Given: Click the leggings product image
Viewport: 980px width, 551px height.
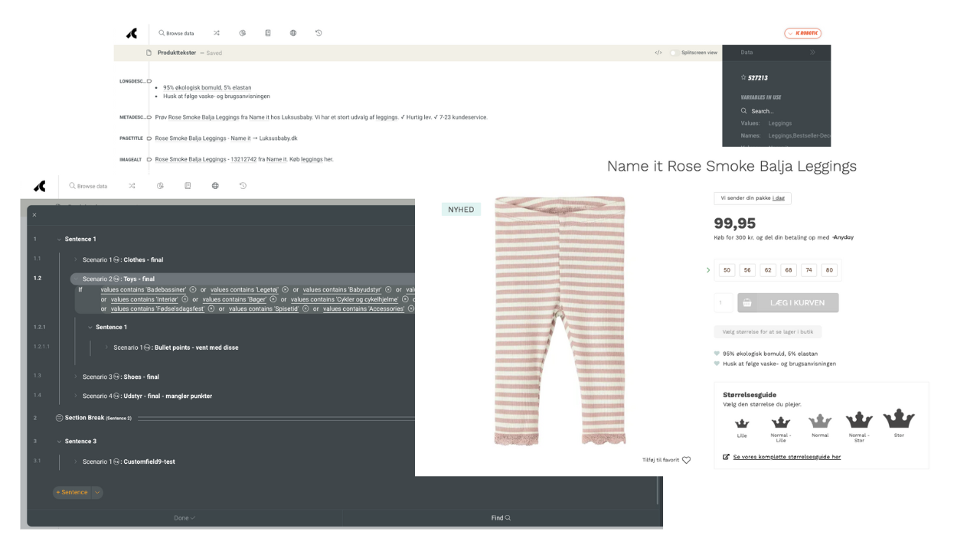Looking at the screenshot, I should coord(560,321).
